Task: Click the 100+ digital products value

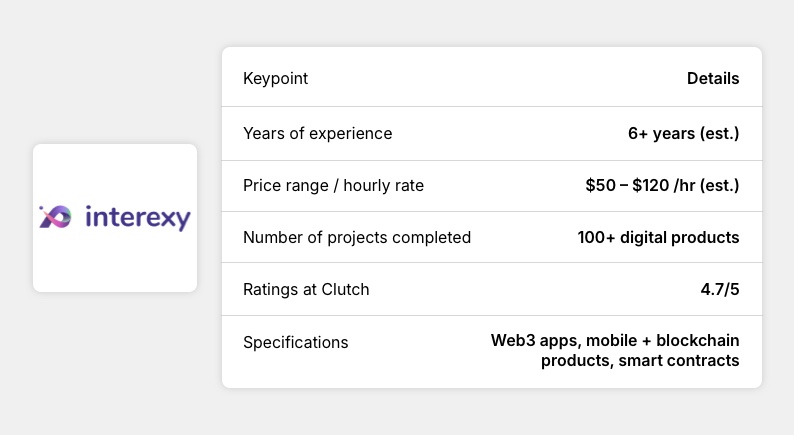Action: pos(658,237)
